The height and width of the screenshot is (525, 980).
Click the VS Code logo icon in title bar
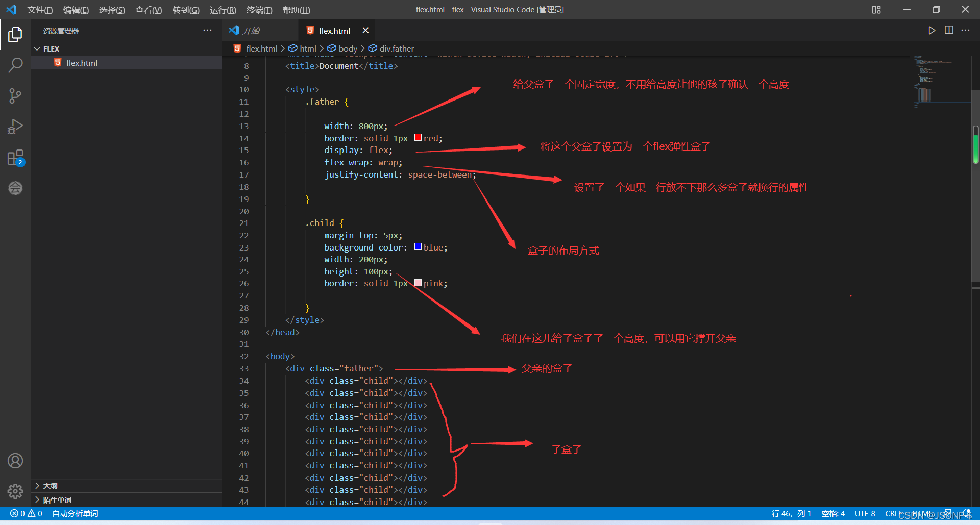[11, 10]
